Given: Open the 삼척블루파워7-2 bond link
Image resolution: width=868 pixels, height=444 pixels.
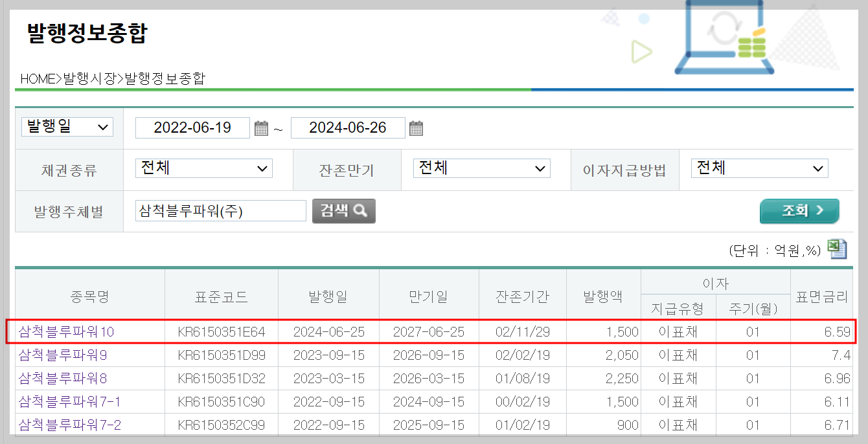Looking at the screenshot, I should pos(69,425).
